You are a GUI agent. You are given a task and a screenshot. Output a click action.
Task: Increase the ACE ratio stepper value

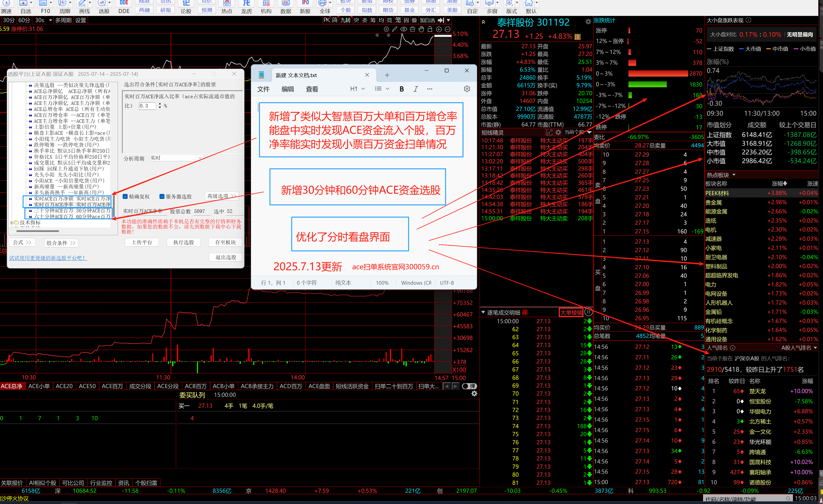[160, 104]
